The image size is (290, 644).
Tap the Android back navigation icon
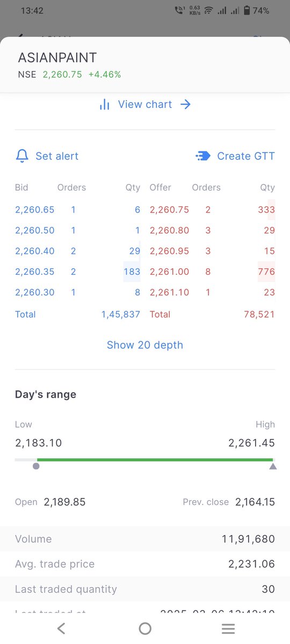(x=61, y=628)
